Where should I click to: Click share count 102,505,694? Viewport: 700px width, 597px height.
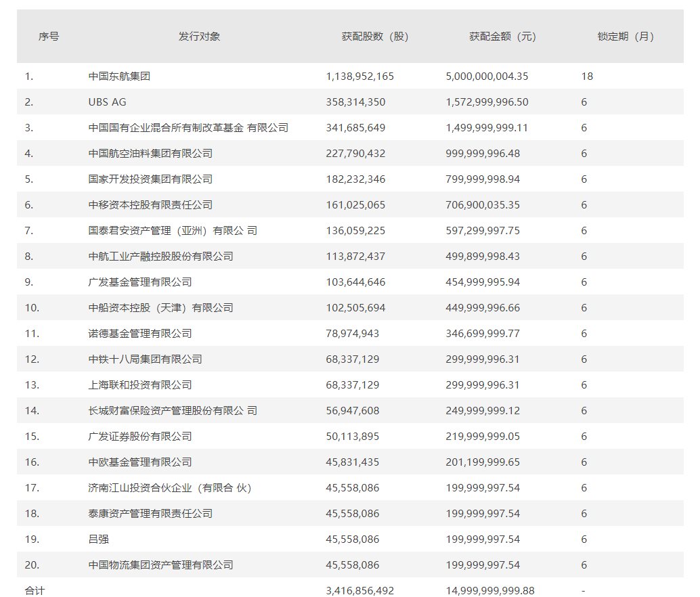tap(355, 308)
